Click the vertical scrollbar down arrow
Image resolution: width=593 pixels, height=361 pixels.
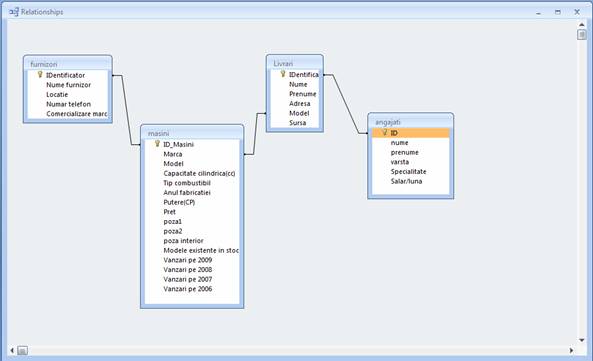[582, 340]
